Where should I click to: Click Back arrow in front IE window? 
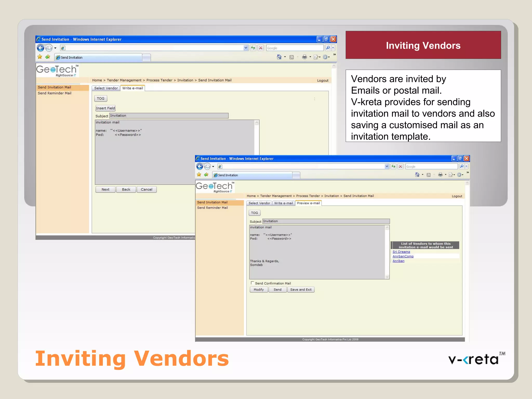point(199,167)
